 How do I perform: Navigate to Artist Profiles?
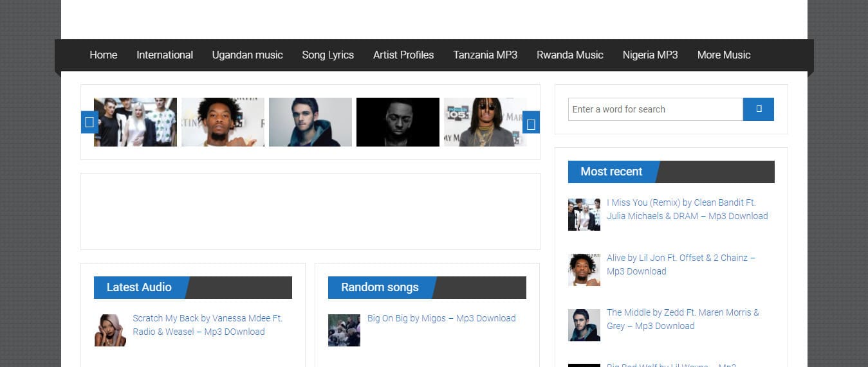403,55
